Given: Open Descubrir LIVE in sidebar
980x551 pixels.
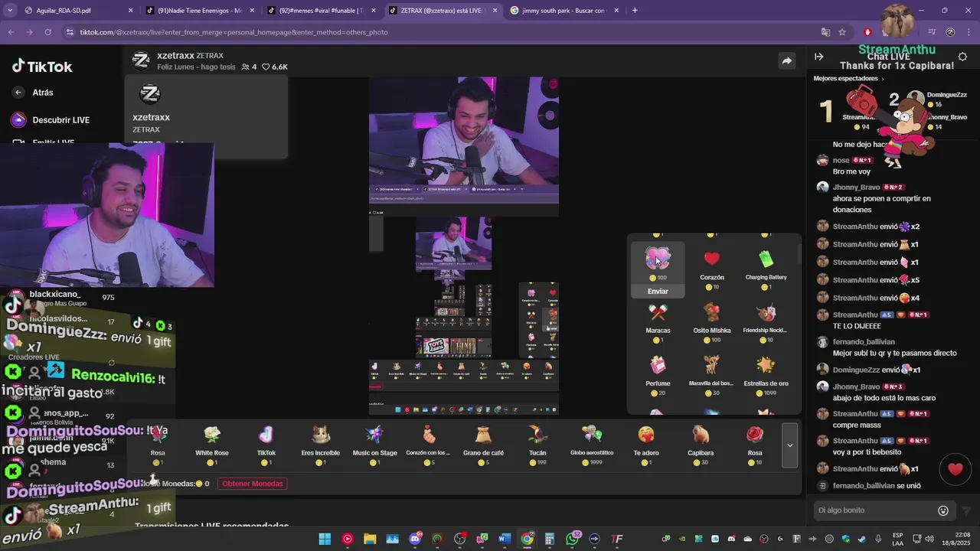Looking at the screenshot, I should tap(51, 120).
